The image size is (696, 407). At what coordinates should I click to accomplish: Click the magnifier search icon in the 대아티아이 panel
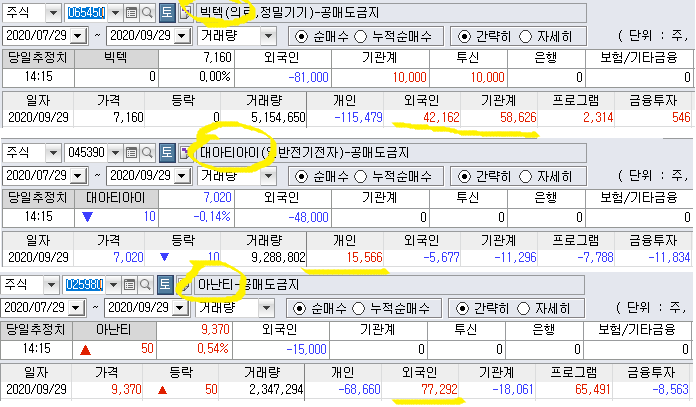(x=147, y=153)
